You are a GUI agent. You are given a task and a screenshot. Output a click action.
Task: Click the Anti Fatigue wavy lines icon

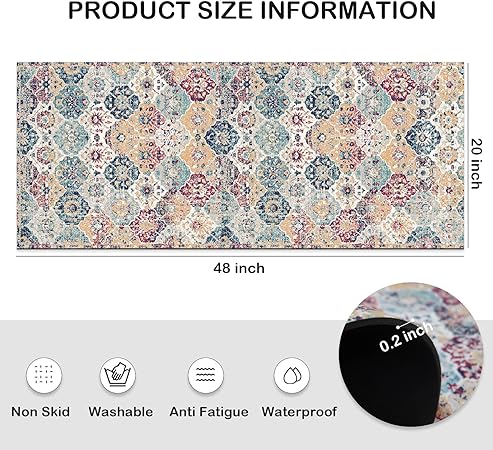206,375
